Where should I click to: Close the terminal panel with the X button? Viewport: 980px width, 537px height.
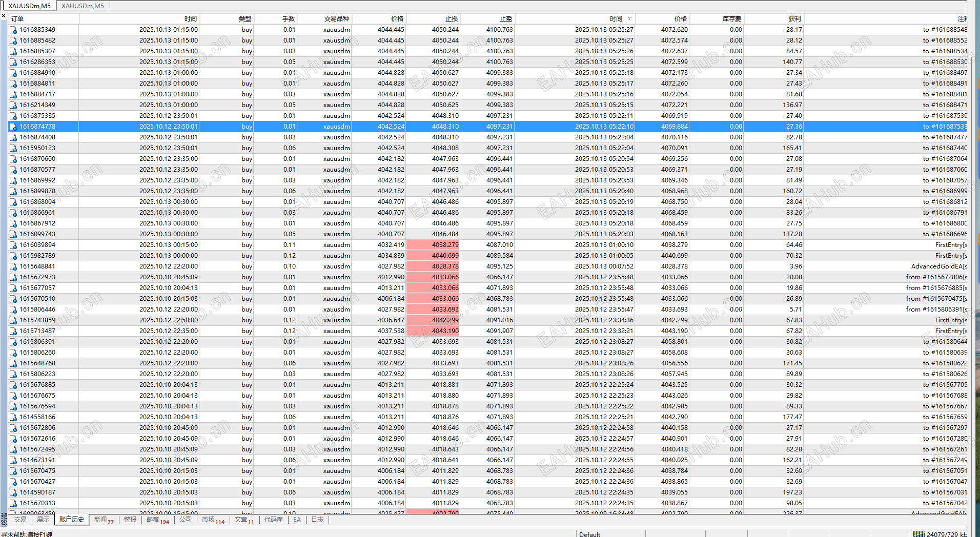coord(4,16)
